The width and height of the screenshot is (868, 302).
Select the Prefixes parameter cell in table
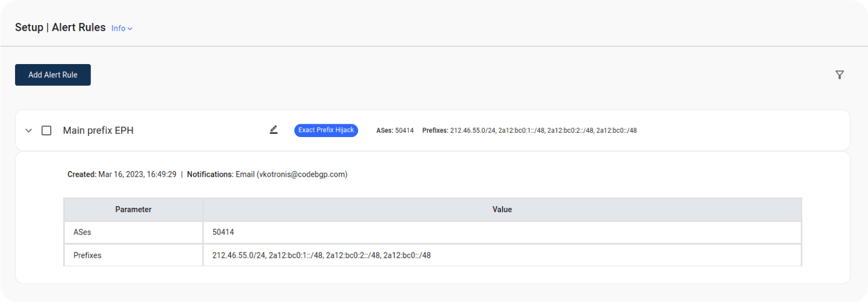[133, 255]
